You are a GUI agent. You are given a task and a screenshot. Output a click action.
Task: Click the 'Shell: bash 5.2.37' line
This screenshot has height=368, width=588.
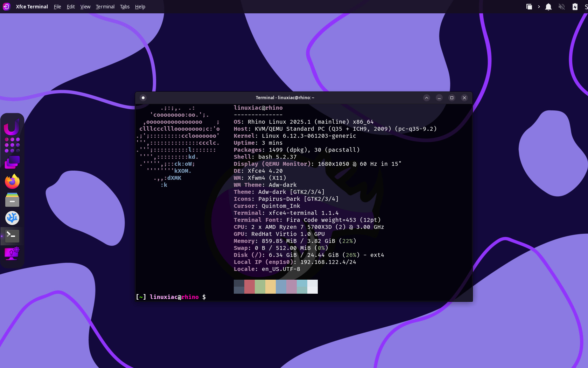pyautogui.click(x=265, y=157)
